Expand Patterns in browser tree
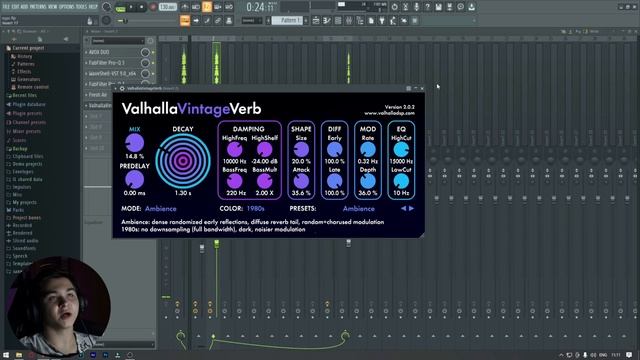 tap(25, 64)
